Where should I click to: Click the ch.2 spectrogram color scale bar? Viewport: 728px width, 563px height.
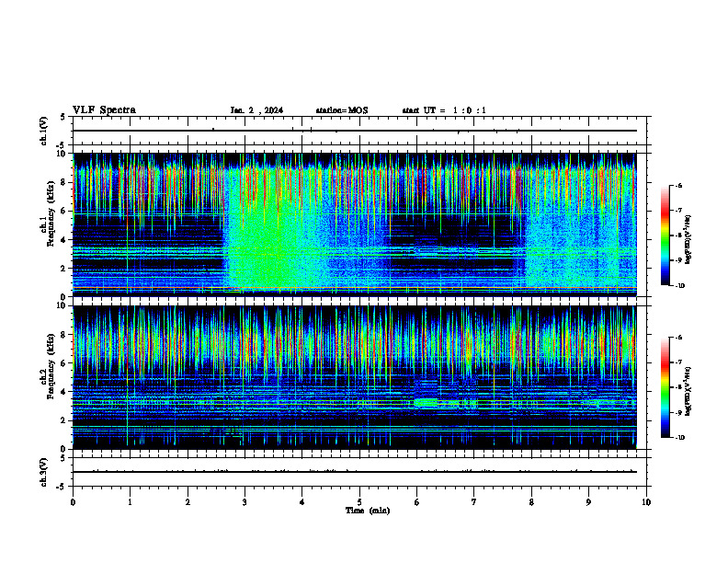665,387
